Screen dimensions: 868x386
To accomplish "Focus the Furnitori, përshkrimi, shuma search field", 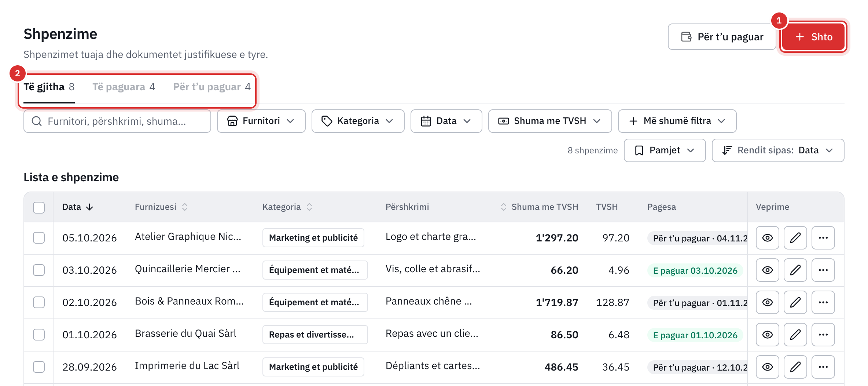I will click(x=117, y=121).
